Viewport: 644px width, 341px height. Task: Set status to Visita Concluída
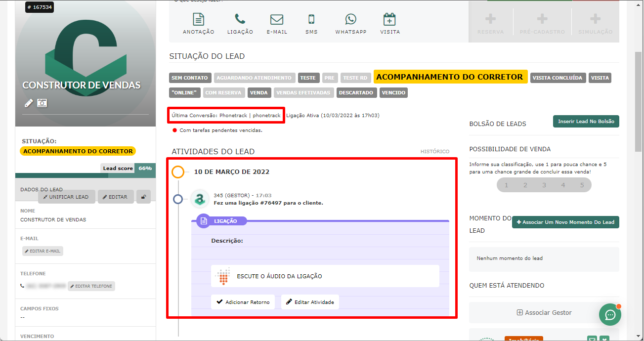click(x=558, y=78)
